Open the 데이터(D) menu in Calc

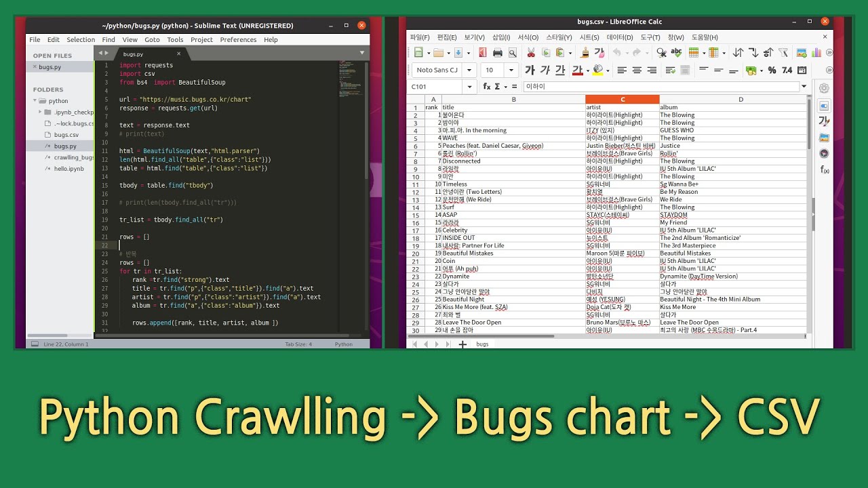coord(620,37)
